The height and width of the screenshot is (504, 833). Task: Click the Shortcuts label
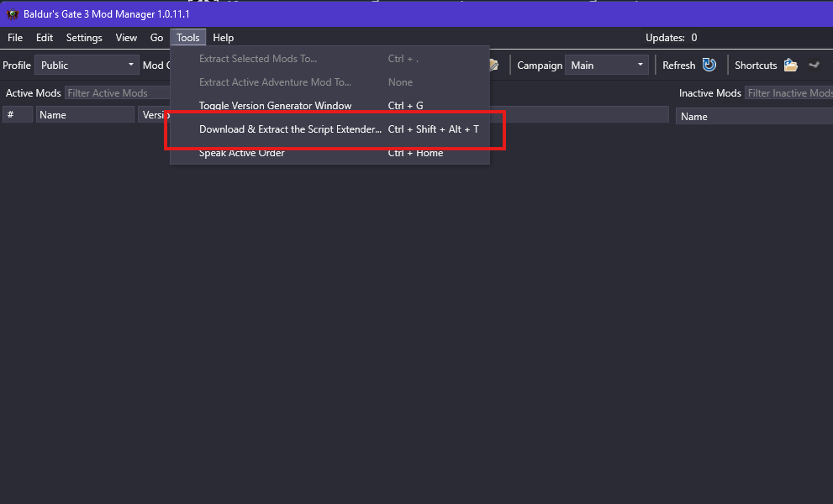click(x=756, y=66)
